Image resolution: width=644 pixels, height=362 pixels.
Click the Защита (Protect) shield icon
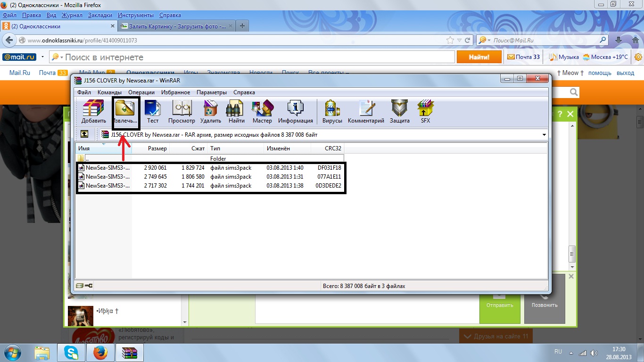[399, 112]
